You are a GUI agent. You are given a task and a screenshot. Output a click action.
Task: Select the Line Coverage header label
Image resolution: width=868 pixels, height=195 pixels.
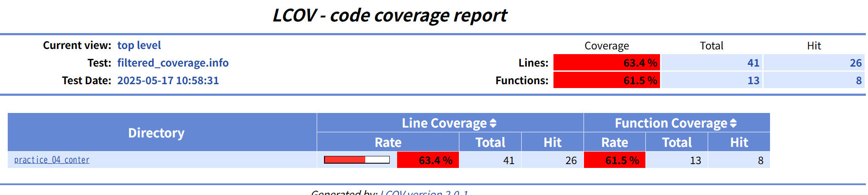tap(444, 123)
